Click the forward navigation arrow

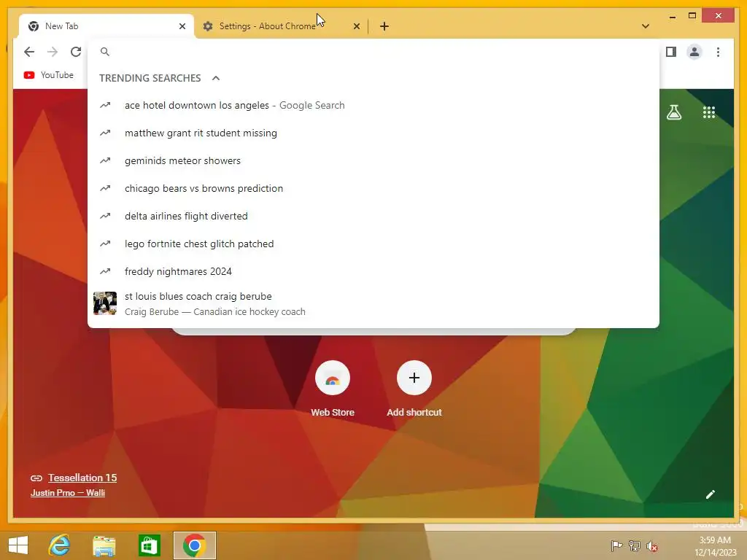click(x=53, y=52)
